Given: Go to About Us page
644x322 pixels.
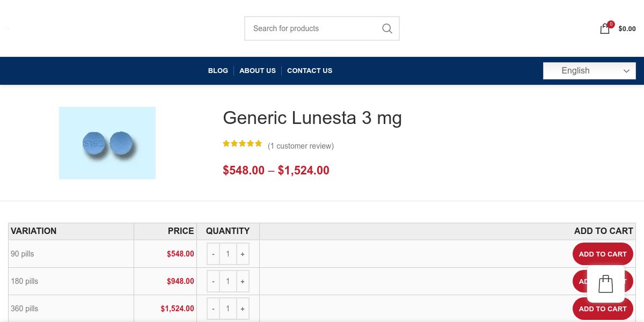Looking at the screenshot, I should 258,71.
